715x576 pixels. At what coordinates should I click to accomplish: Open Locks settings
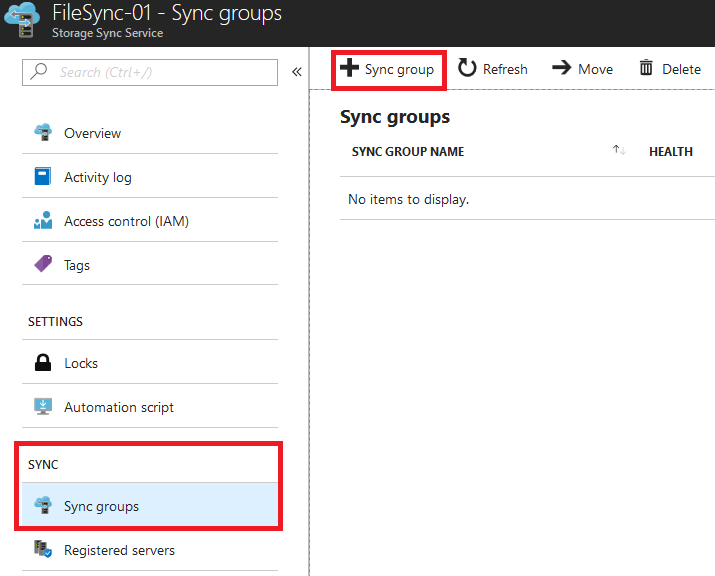tap(150, 363)
